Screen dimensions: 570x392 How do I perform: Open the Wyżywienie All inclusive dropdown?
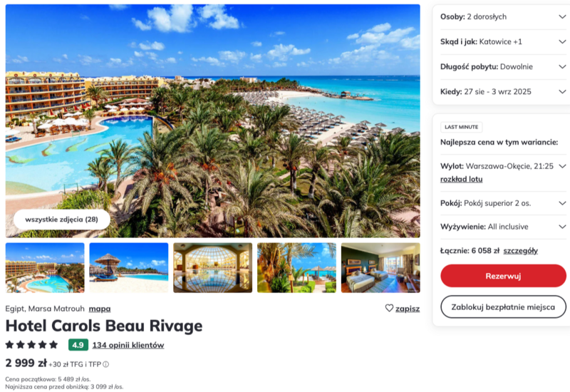click(503, 227)
